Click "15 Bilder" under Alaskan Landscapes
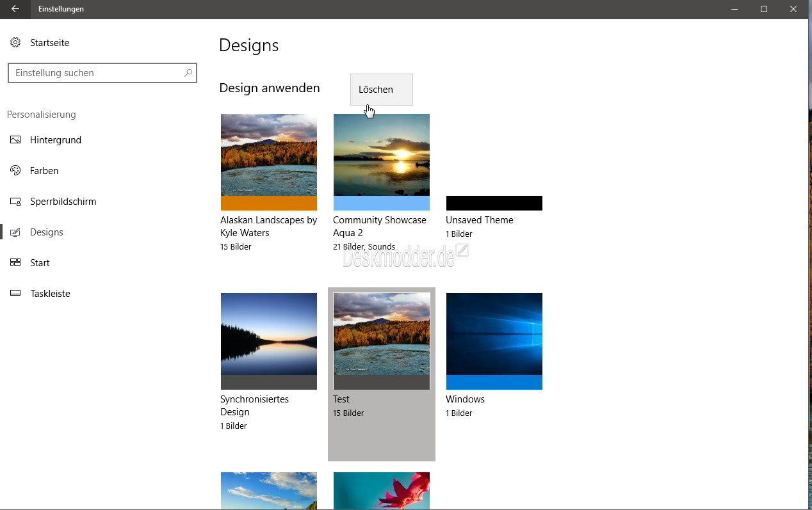 (236, 247)
